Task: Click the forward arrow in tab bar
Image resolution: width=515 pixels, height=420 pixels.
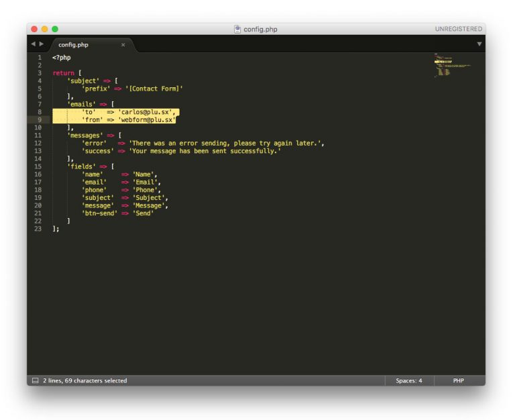Action: click(42, 44)
